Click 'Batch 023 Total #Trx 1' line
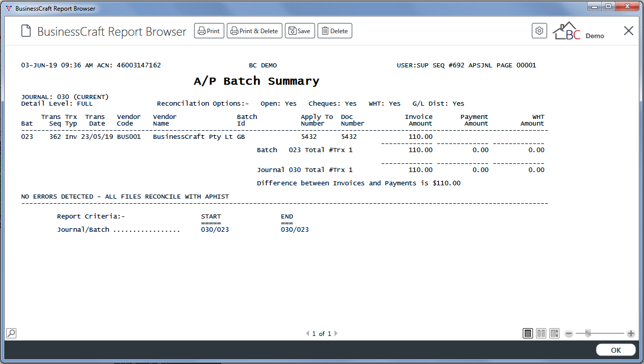This screenshot has width=644, height=364. (304, 150)
